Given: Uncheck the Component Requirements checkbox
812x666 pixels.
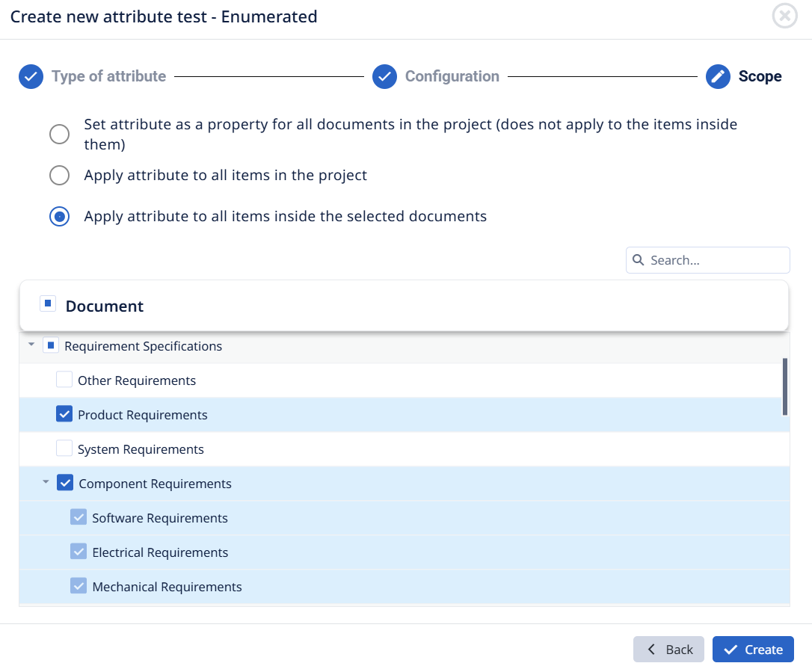Looking at the screenshot, I should 65,483.
